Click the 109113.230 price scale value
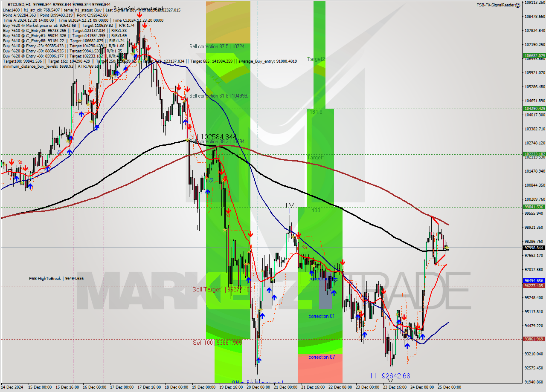This screenshot has height=392, width=546. (534, 3)
